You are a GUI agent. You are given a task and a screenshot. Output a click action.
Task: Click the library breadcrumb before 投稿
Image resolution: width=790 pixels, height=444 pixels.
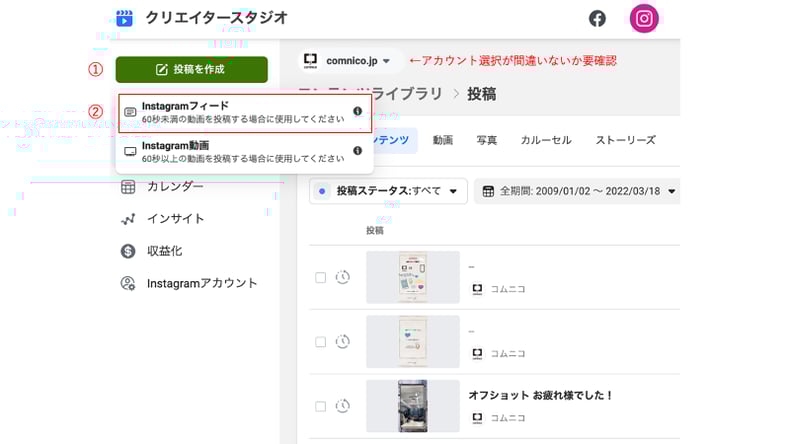coord(407,94)
